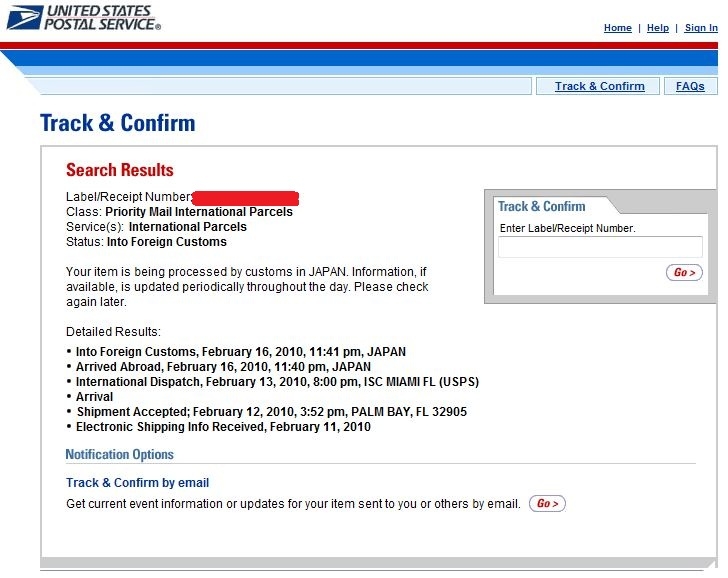Image resolution: width=728 pixels, height=578 pixels.
Task: Click Go button under Label/Receipt Number field
Action: coord(684,273)
